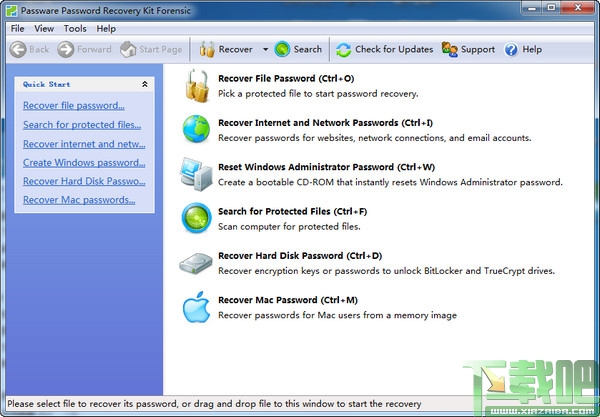This screenshot has height=417, width=600.
Task: Click 'Scan computer for protected files.' description
Action: click(x=289, y=227)
